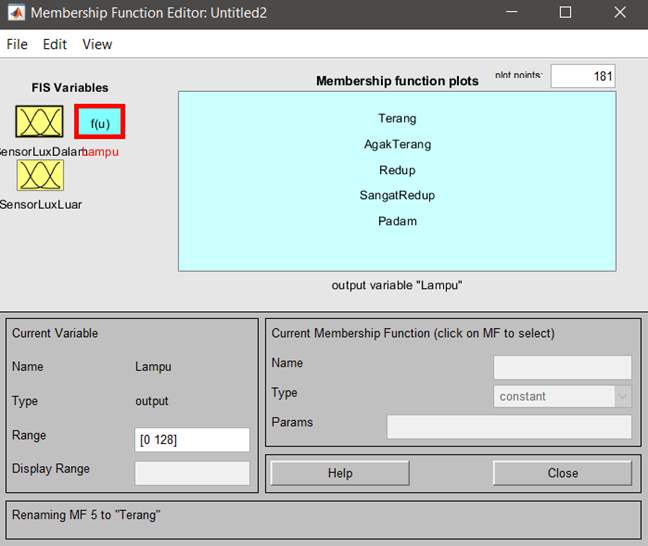Minimize the Membership Function Editor window
Viewport: 648px width, 546px height.
(x=512, y=12)
